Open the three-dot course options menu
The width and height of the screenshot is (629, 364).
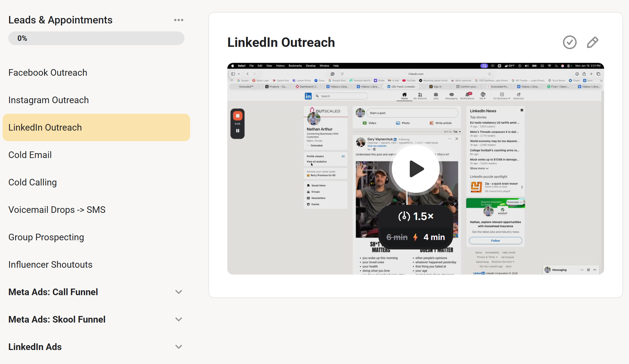[178, 20]
